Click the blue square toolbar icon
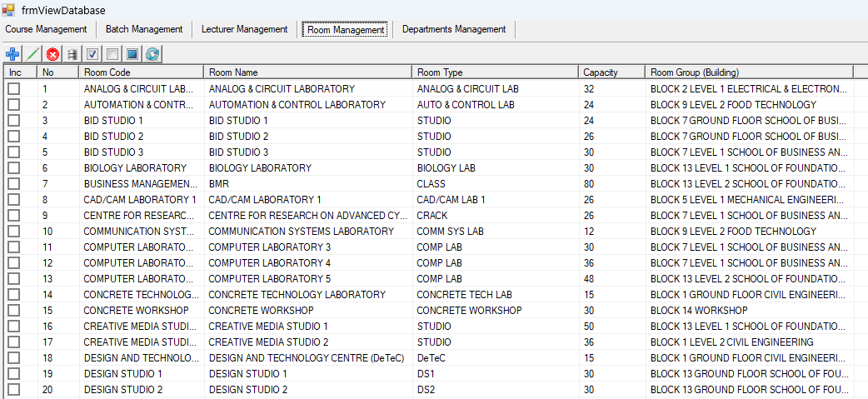868x399 pixels. [132, 54]
